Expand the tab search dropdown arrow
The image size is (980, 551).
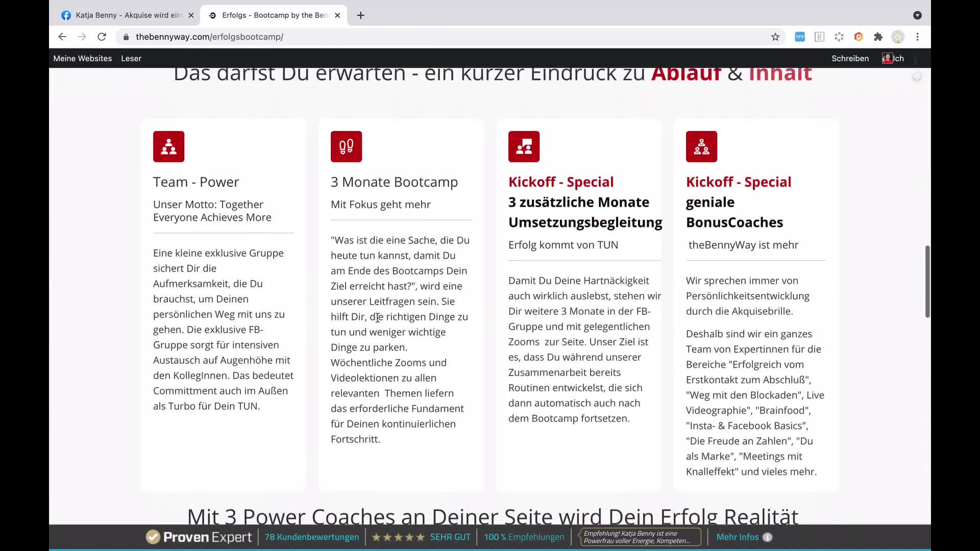[917, 15]
